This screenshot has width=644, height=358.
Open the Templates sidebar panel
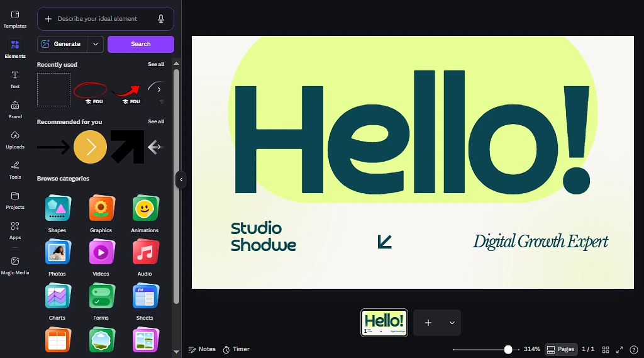tap(15, 19)
